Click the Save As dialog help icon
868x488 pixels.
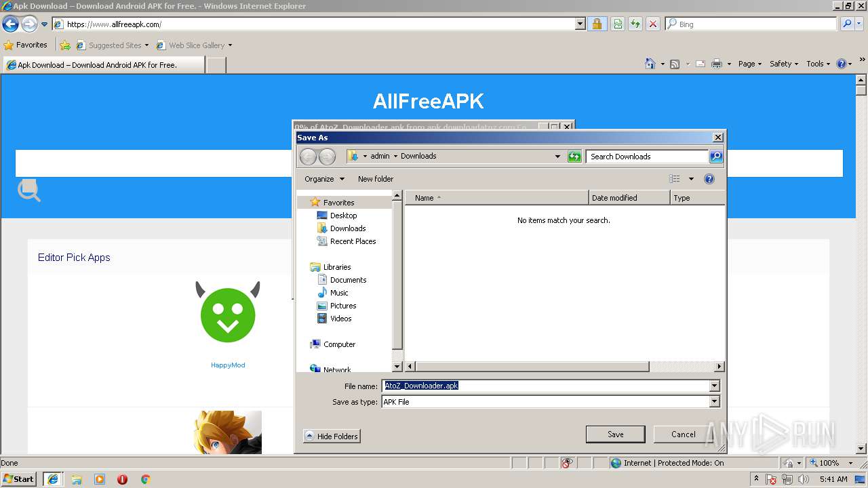[x=709, y=179]
